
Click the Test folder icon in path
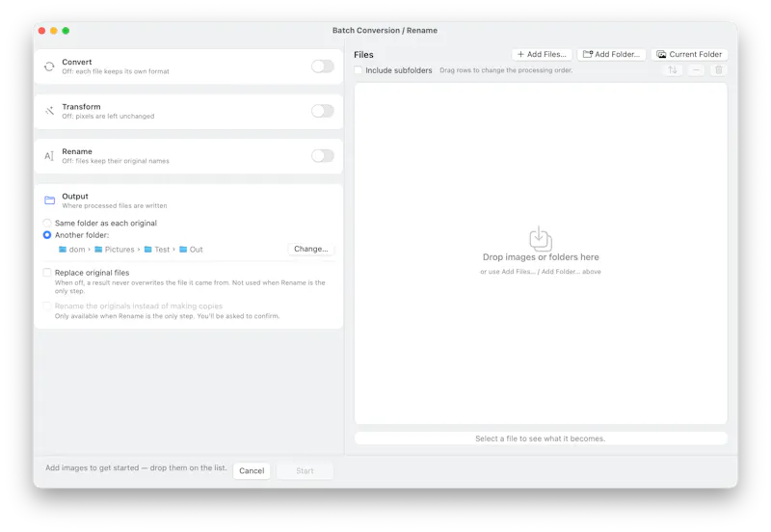(x=148, y=250)
